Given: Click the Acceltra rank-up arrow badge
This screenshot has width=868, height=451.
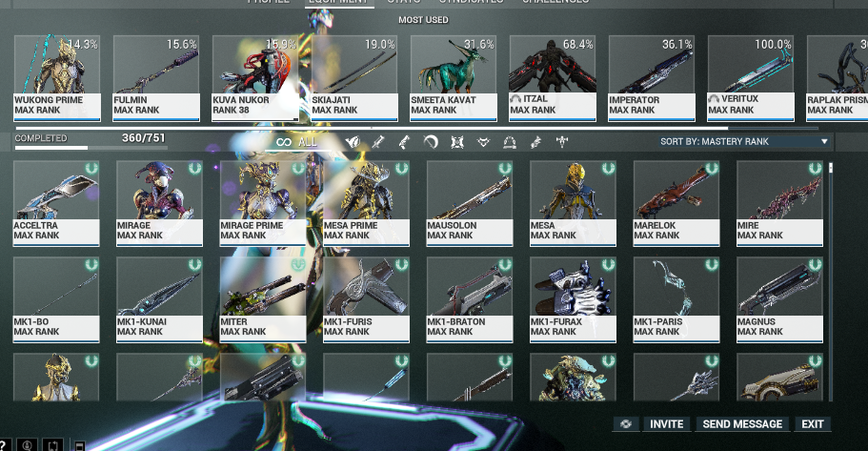Looking at the screenshot, I should (91, 169).
